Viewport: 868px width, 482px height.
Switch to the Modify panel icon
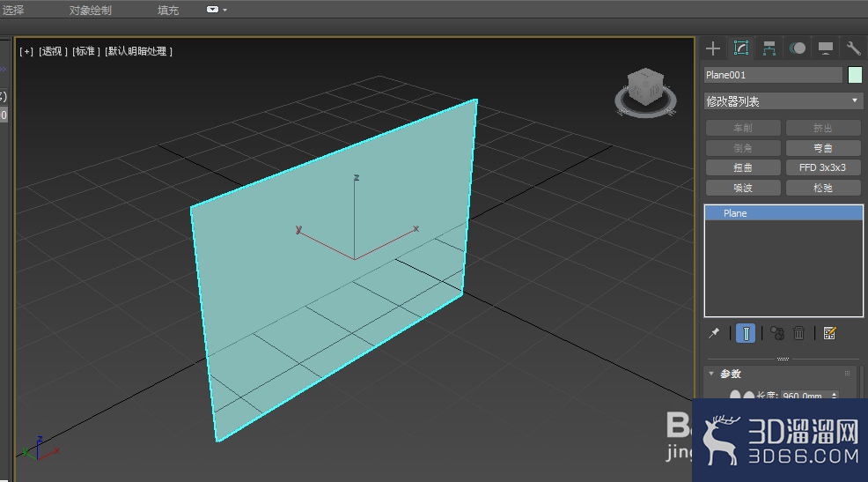740,48
